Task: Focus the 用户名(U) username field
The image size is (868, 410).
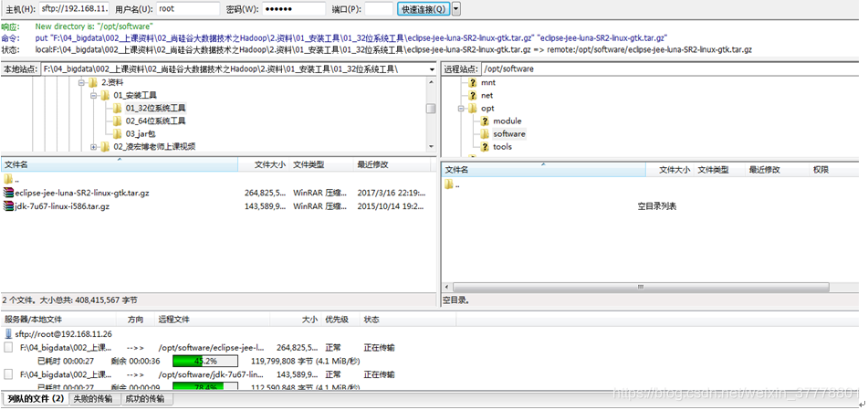Action: (188, 9)
